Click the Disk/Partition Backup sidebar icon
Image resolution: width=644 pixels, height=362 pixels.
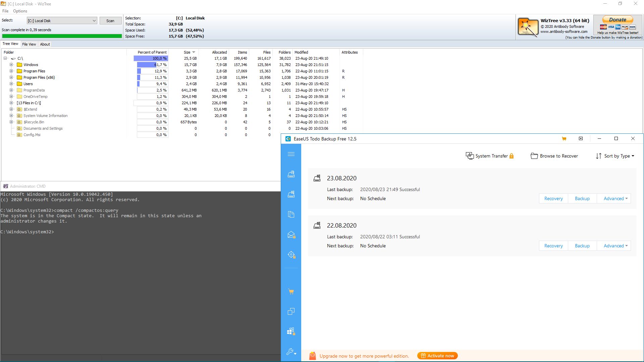click(x=291, y=174)
